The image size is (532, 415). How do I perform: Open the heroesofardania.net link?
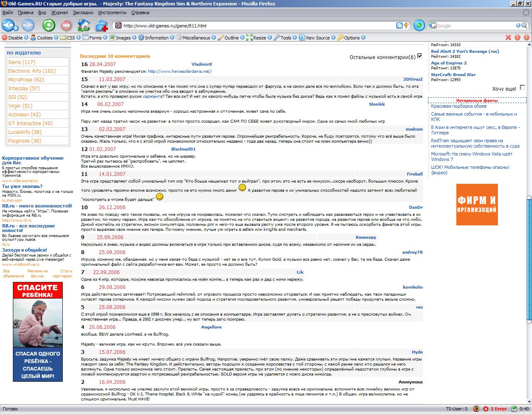(180, 71)
